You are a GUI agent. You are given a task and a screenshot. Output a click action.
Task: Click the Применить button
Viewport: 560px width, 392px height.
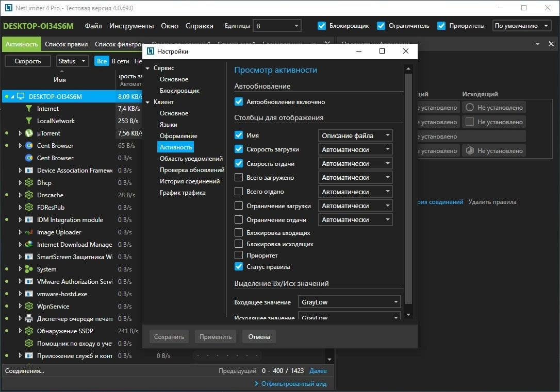click(x=216, y=337)
